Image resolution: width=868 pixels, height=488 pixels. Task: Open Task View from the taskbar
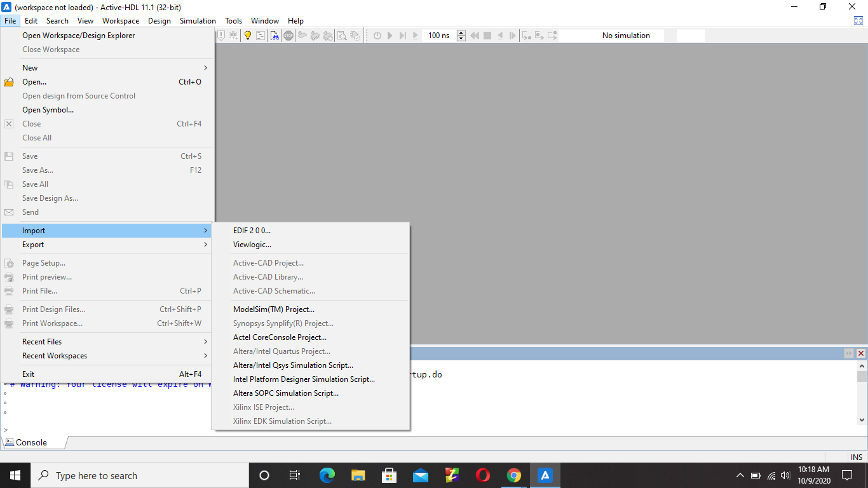[x=295, y=475]
